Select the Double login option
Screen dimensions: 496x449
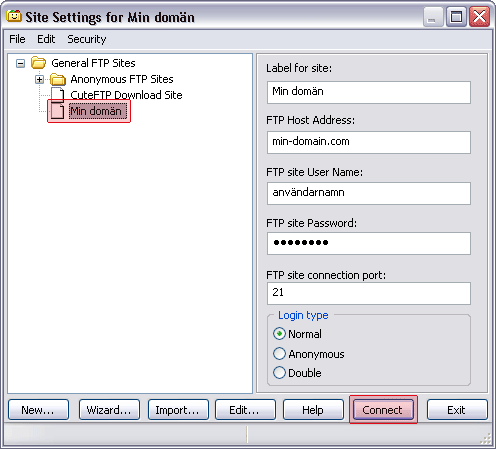tap(279, 373)
